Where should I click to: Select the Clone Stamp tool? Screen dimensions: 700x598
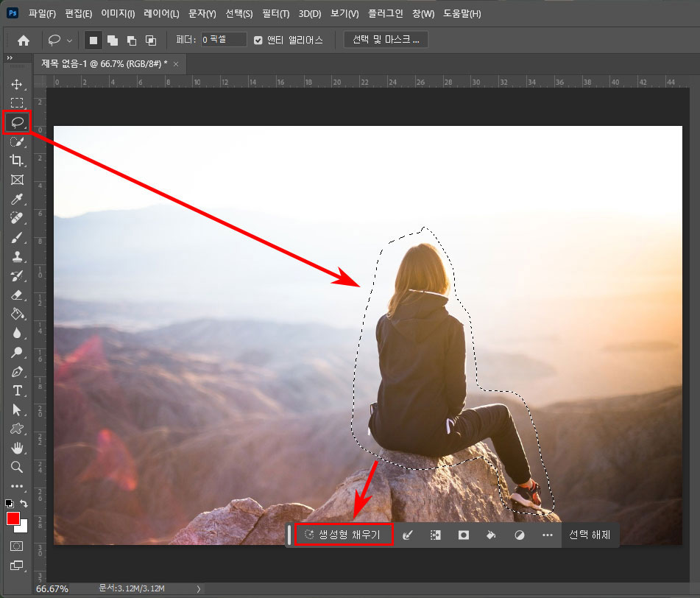pyautogui.click(x=17, y=256)
